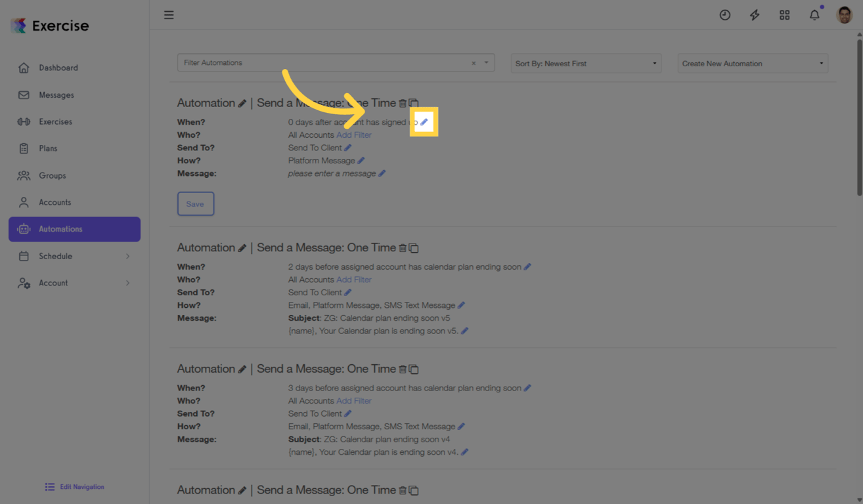This screenshot has height=504, width=863.
Task: Click Edit Navigation link
Action: click(74, 487)
